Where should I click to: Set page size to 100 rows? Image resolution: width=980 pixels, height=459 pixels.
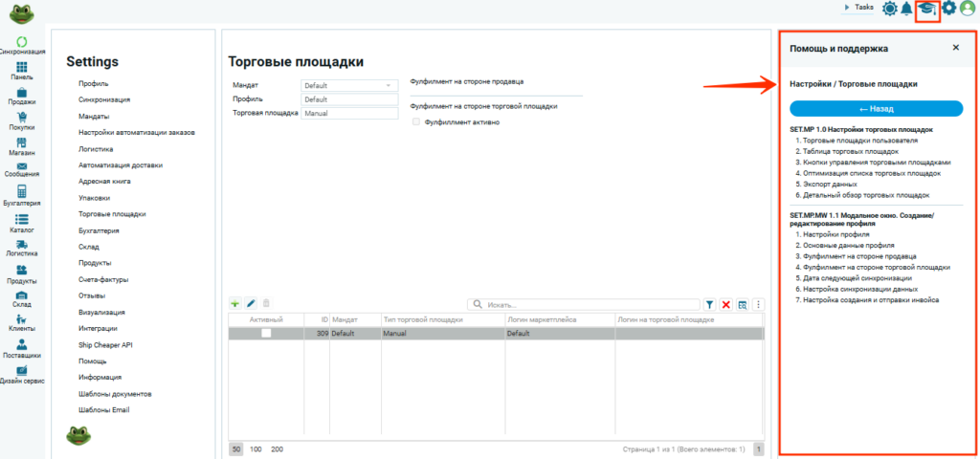coord(256,448)
